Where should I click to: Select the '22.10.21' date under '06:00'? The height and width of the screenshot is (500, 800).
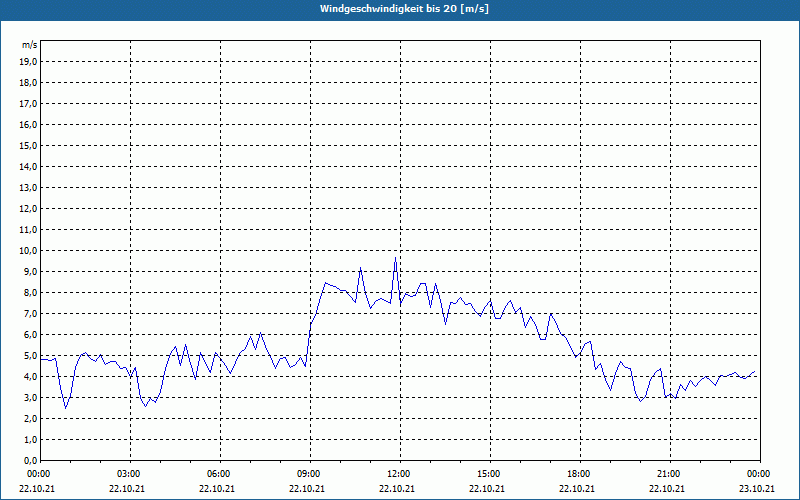pyautogui.click(x=217, y=489)
